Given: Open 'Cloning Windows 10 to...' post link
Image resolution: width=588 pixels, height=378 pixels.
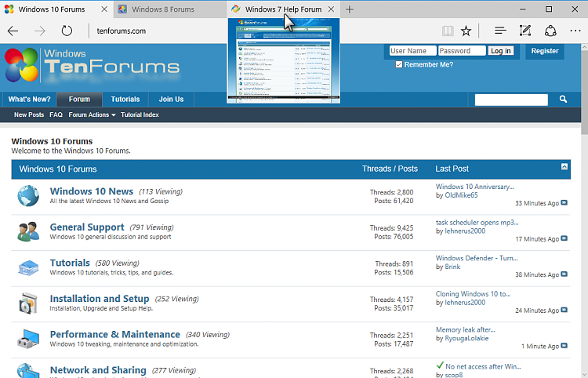Looking at the screenshot, I should pos(473,293).
